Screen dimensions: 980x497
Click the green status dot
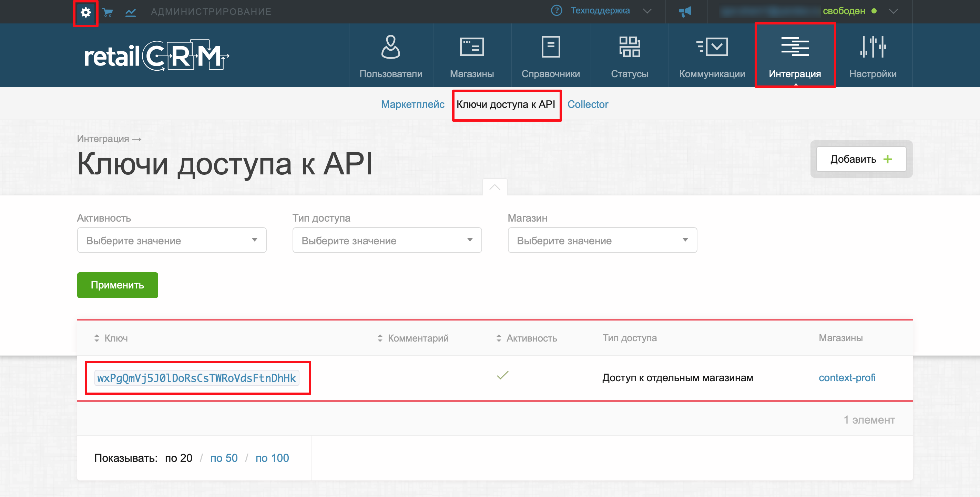(874, 11)
